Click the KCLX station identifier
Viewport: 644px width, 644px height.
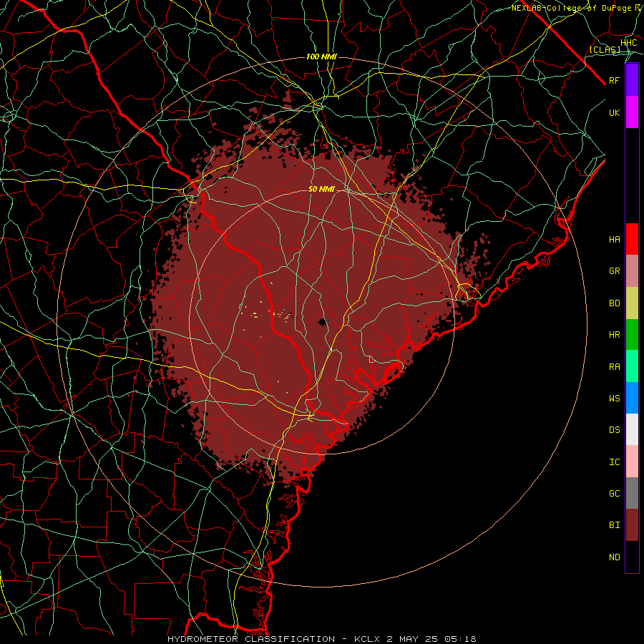367,639
